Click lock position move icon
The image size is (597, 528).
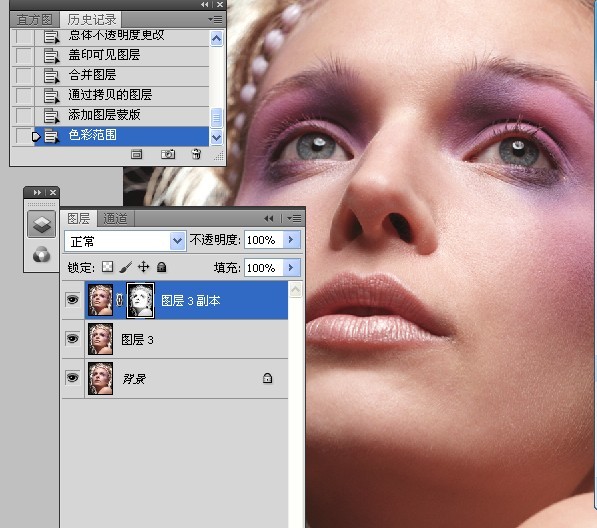point(144,267)
